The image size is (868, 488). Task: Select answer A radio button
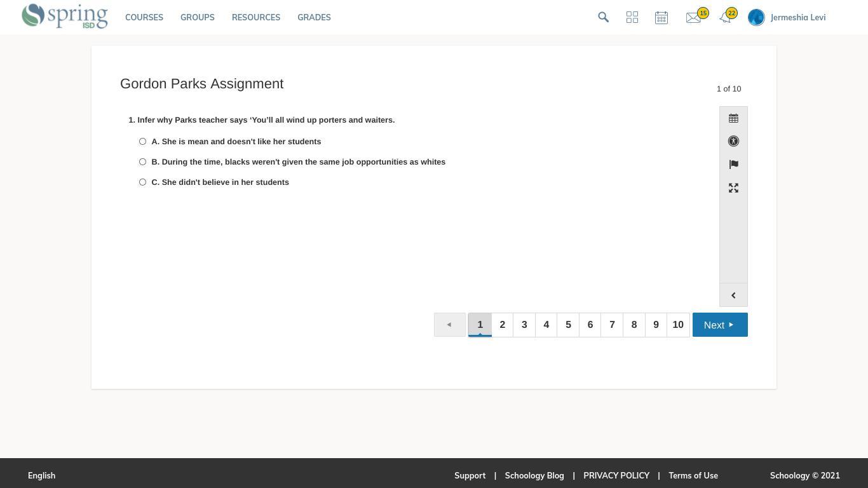(142, 142)
